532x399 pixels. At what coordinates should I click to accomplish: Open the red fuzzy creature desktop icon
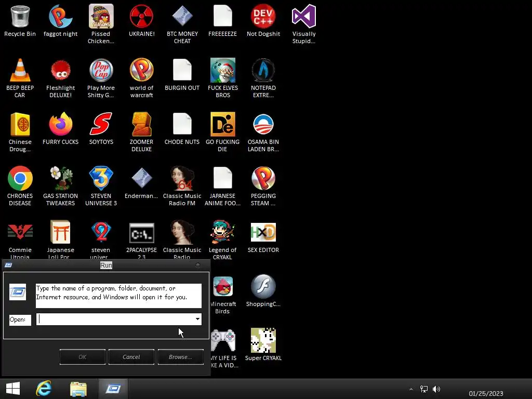(60, 70)
